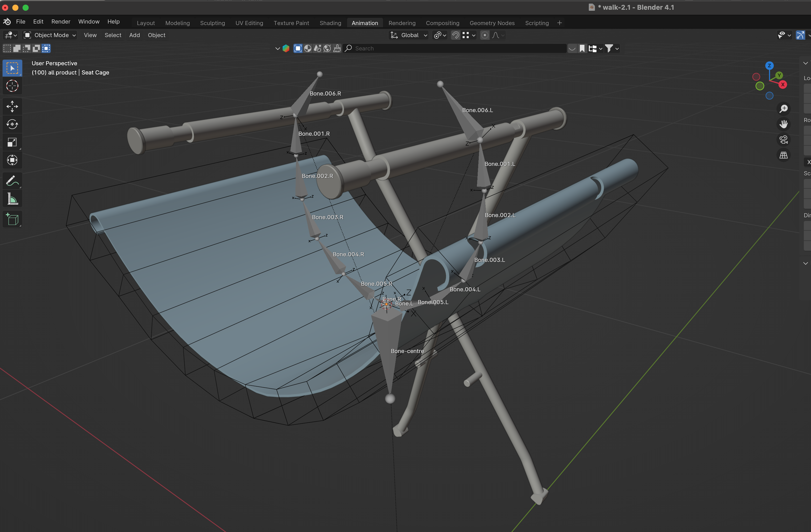Click the Blender logo menu icon
811x532 pixels.
[7, 22]
